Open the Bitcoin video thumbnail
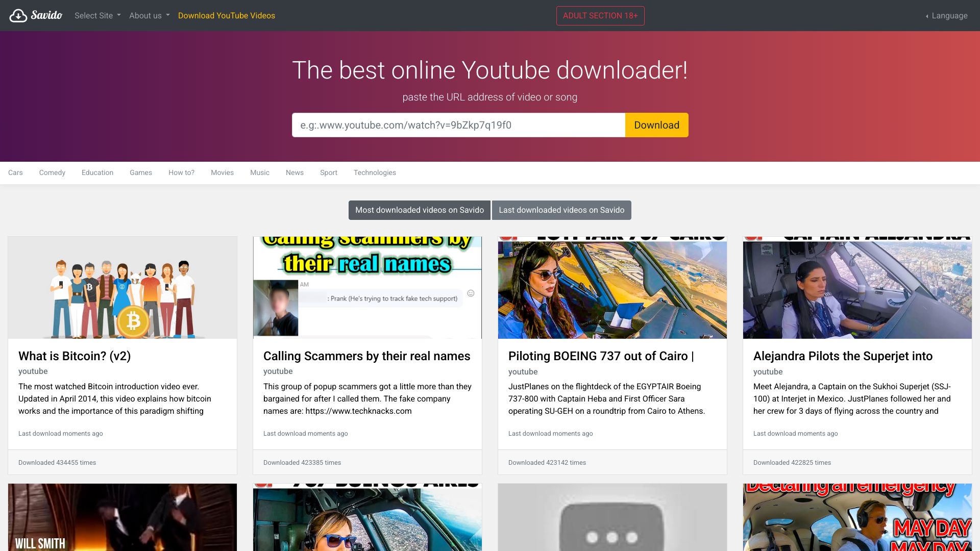Image resolution: width=980 pixels, height=551 pixels. (x=122, y=287)
